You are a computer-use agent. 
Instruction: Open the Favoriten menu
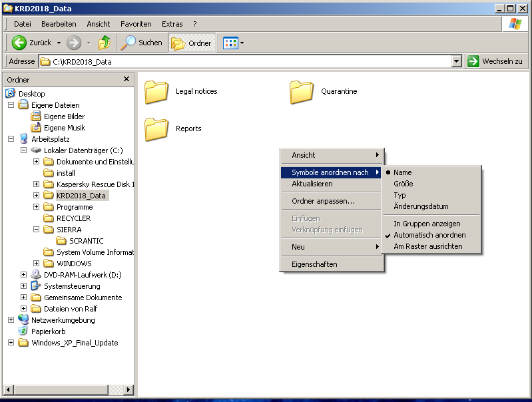(x=136, y=24)
